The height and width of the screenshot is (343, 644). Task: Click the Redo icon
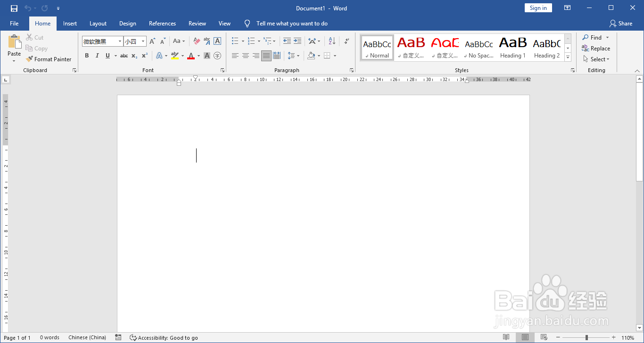click(x=45, y=8)
